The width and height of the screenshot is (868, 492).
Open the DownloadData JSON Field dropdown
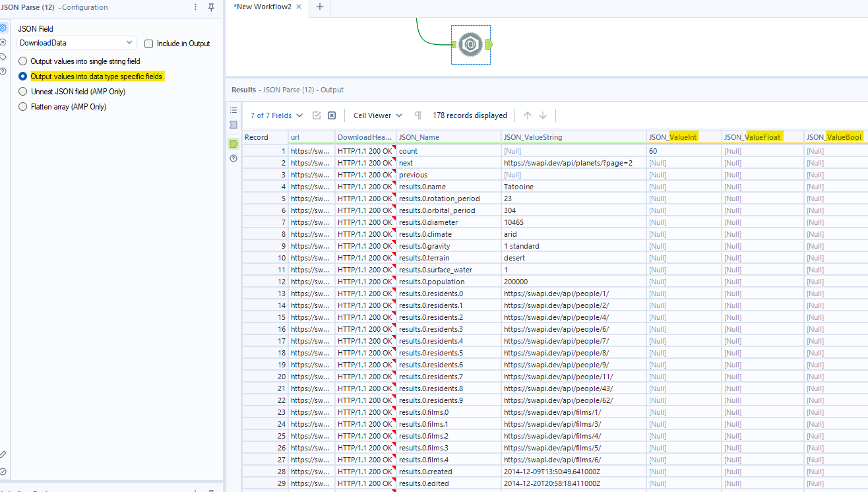click(77, 43)
